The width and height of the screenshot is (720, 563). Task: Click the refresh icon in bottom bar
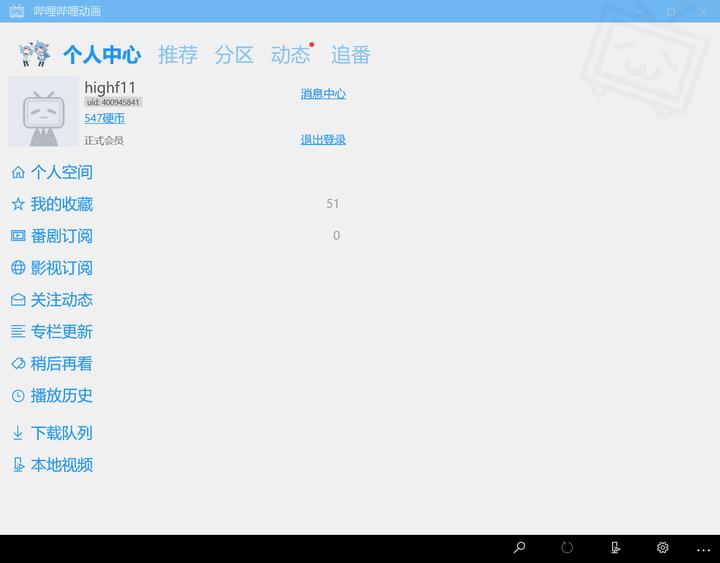pyautogui.click(x=567, y=547)
